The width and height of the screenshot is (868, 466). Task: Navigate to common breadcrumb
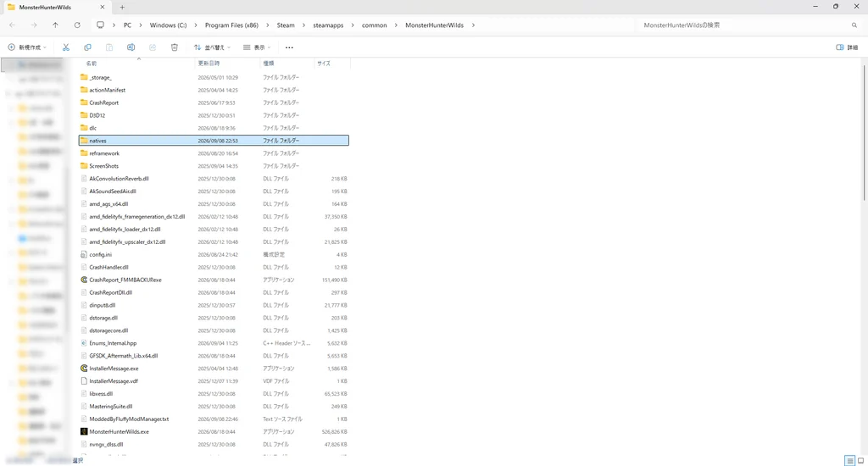tap(374, 25)
